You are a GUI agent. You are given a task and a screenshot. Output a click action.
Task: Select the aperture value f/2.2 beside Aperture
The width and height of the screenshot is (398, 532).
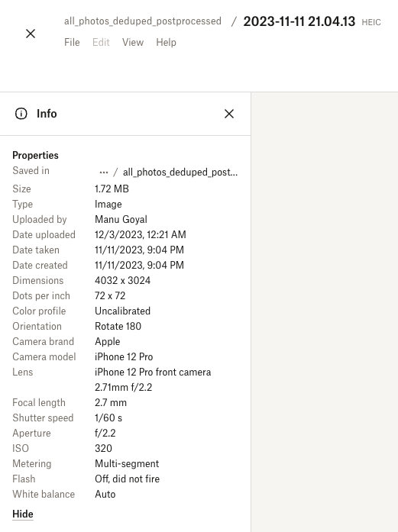coord(105,433)
